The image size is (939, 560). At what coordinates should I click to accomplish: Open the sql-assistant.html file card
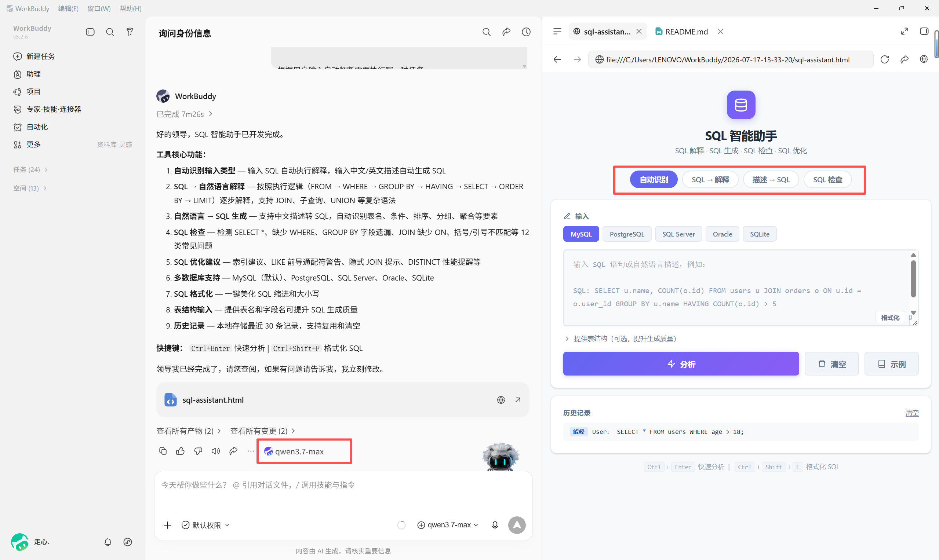point(342,400)
